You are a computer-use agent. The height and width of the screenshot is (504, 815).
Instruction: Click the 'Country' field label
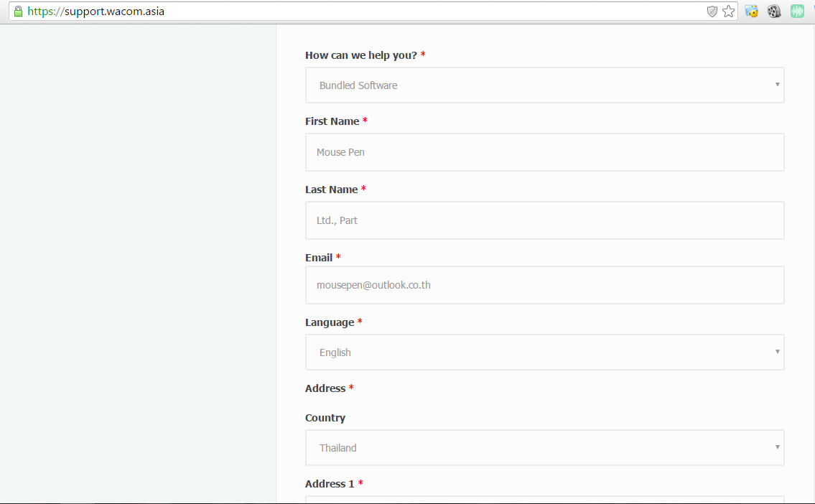[x=325, y=418]
